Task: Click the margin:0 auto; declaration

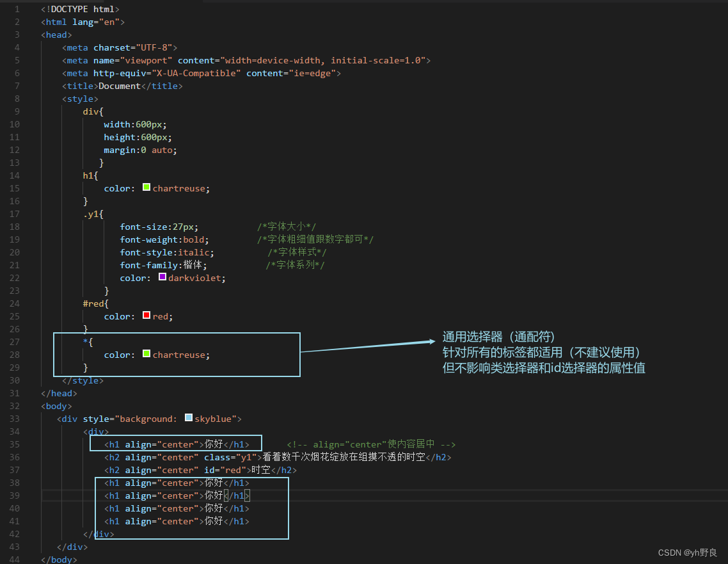Action: (x=140, y=150)
